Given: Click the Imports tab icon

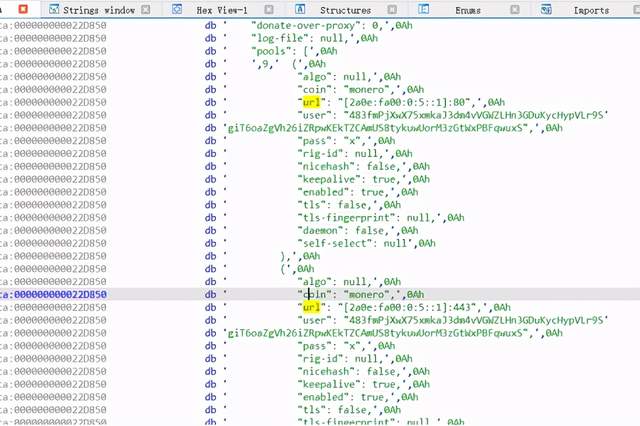Looking at the screenshot, I should (546, 9).
